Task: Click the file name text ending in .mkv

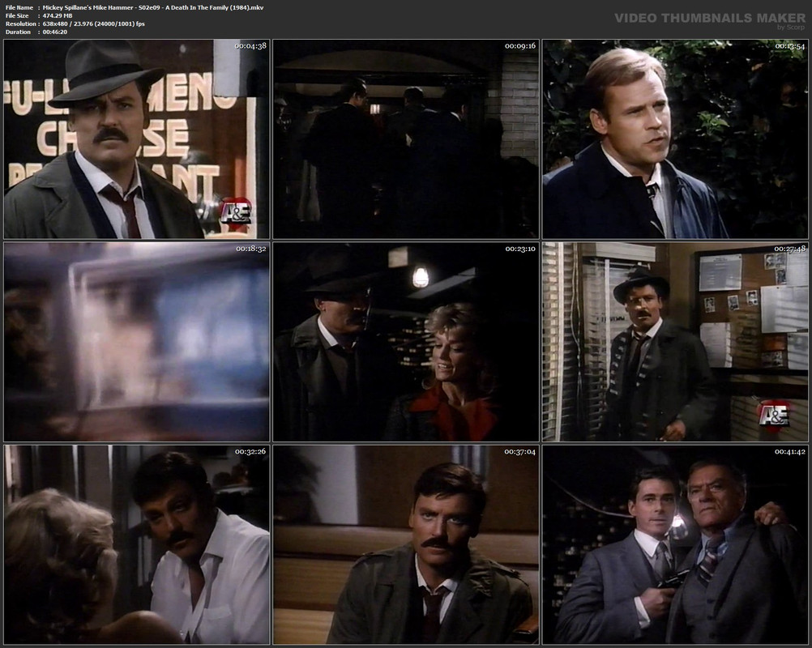Action: coord(153,8)
